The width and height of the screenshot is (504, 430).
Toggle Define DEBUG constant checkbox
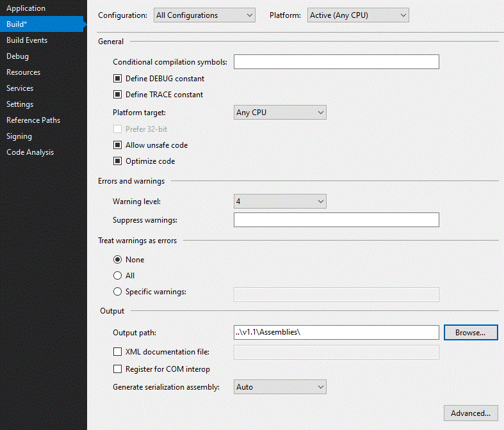coord(118,78)
